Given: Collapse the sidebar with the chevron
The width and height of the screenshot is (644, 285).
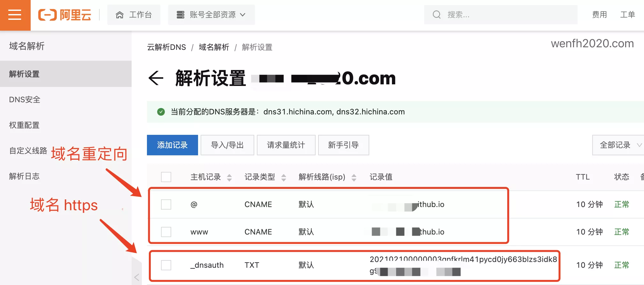Looking at the screenshot, I should (x=137, y=277).
